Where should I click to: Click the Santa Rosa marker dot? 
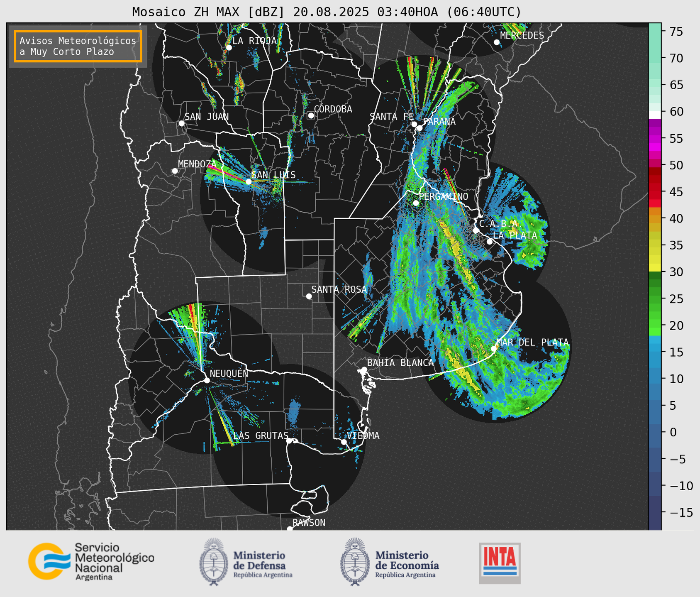[x=309, y=296]
